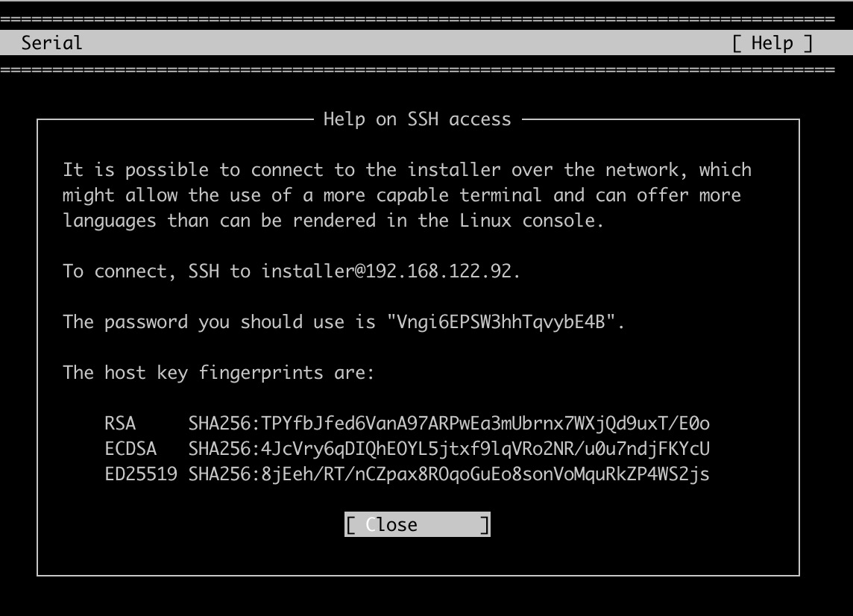The image size is (853, 616).
Task: Open the Help menu in the header
Action: coord(772,43)
